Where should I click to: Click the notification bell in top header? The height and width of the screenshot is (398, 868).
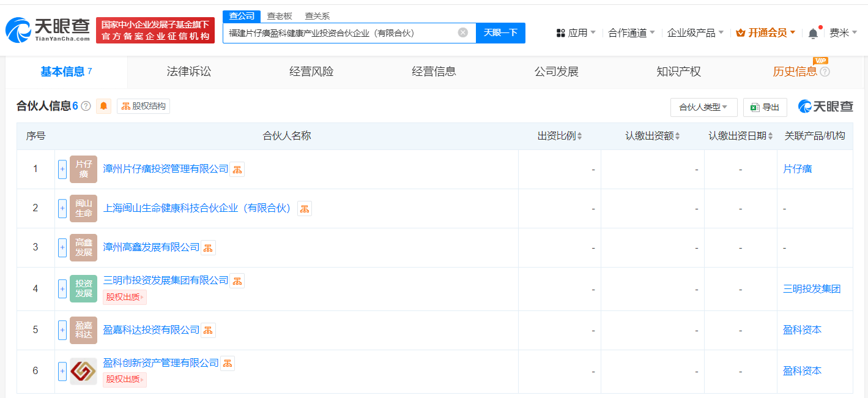pos(813,33)
